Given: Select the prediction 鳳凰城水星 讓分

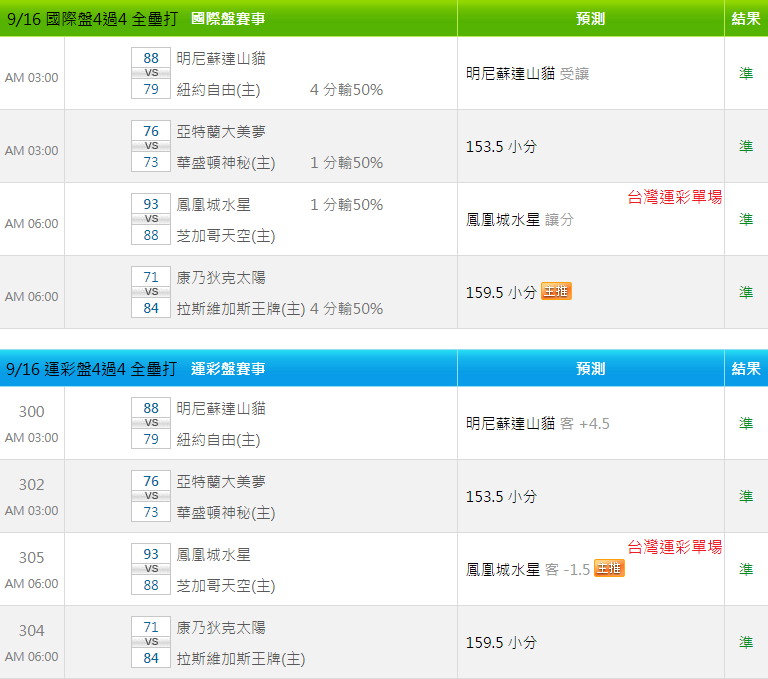Looking at the screenshot, I should point(520,219).
